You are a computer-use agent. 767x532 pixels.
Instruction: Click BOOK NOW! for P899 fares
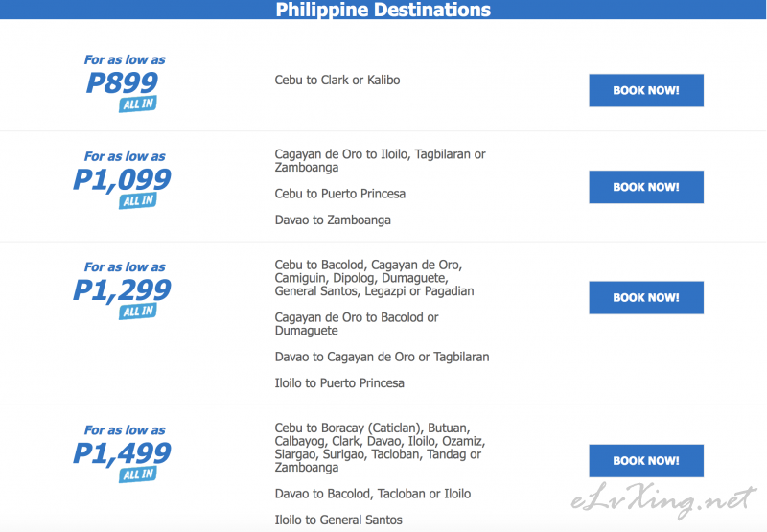pos(646,90)
